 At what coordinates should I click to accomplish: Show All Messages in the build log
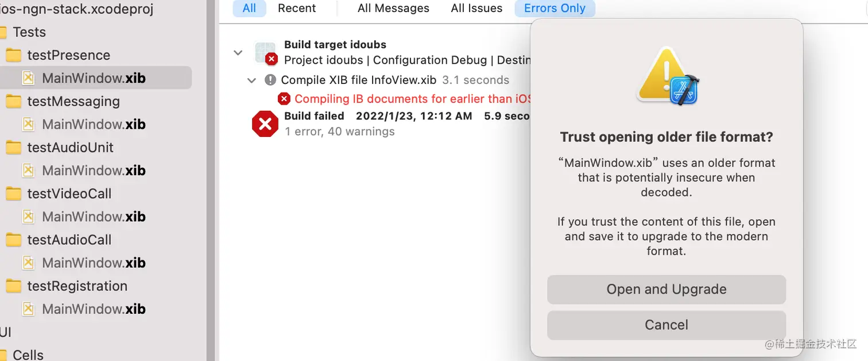click(x=393, y=8)
